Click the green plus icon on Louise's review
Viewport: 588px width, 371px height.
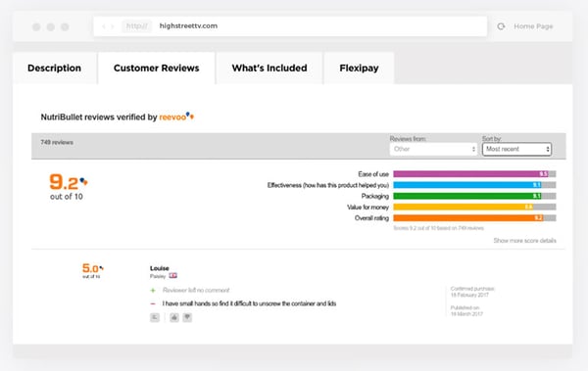(x=153, y=291)
